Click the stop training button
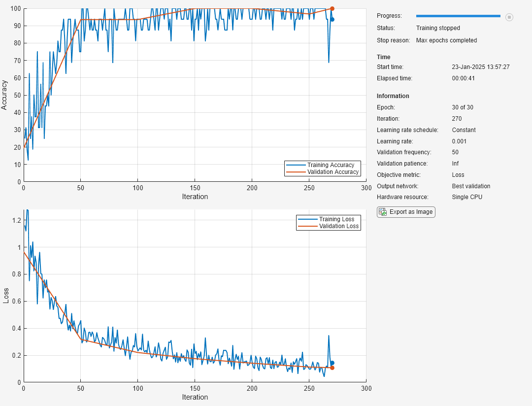532x406 pixels. pyautogui.click(x=509, y=17)
